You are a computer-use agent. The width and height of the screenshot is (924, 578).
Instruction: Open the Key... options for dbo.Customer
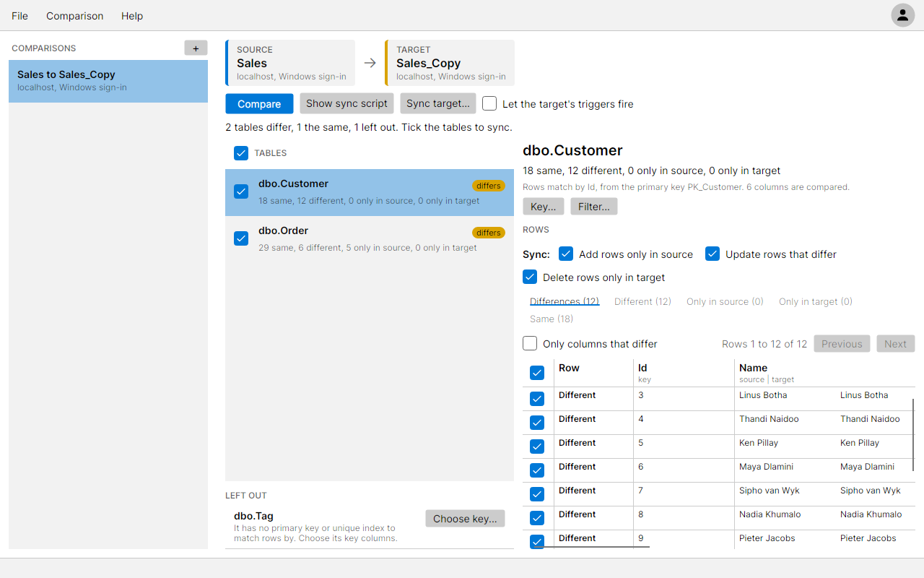[544, 207]
